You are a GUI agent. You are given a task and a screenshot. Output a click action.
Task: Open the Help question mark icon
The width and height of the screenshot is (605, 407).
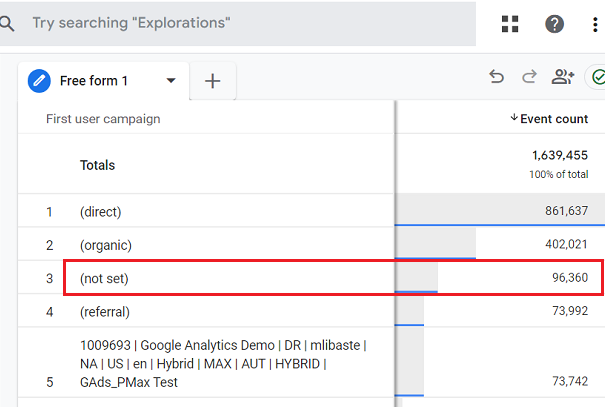point(554,25)
